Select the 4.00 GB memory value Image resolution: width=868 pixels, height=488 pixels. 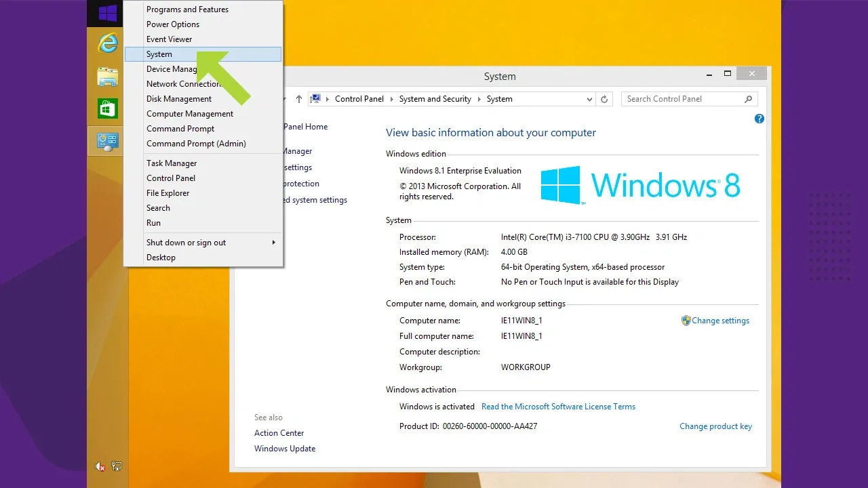click(x=514, y=252)
